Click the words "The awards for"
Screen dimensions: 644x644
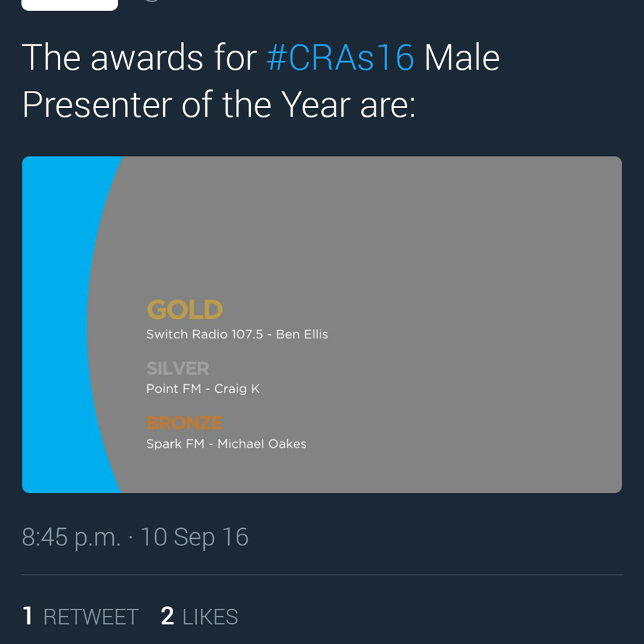(140, 58)
